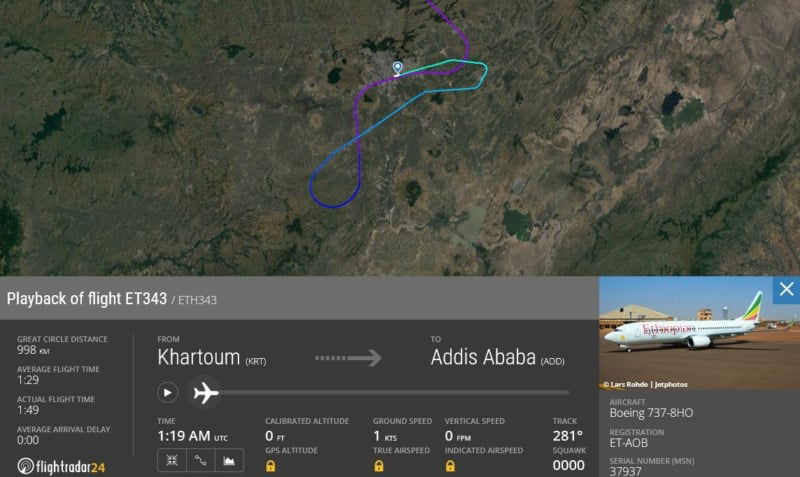Click the center-map-on-aircraft icon button

[x=170, y=460]
